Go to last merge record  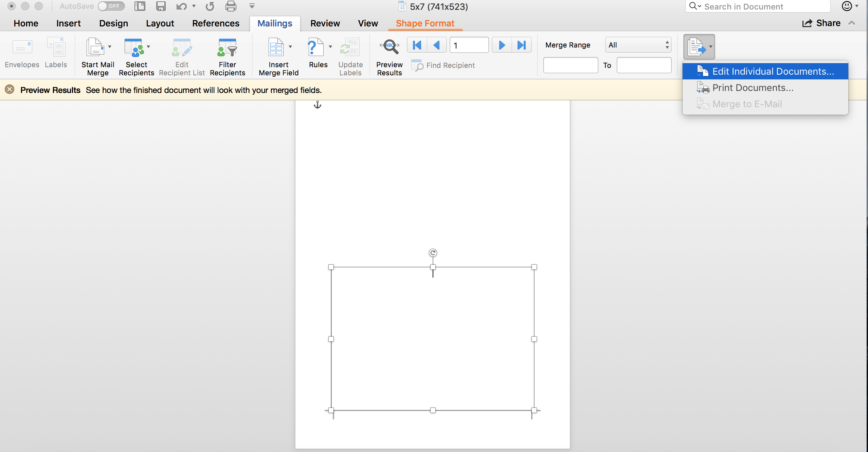(x=522, y=45)
